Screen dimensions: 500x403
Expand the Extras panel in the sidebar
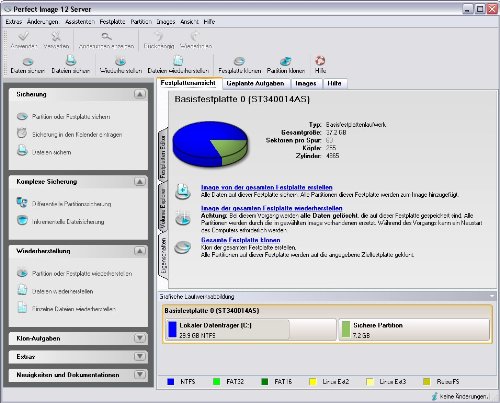tap(140, 357)
